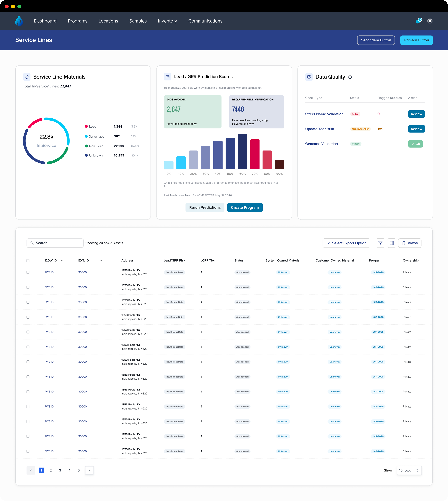The image size is (448, 501).
Task: Click the Ok button for Geocode Validation
Action: pyautogui.click(x=415, y=144)
